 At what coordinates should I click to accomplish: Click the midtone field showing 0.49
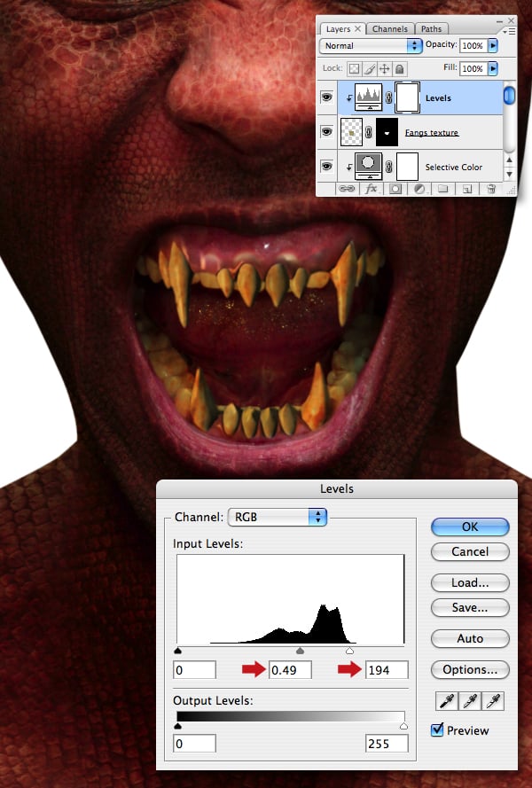click(x=290, y=670)
